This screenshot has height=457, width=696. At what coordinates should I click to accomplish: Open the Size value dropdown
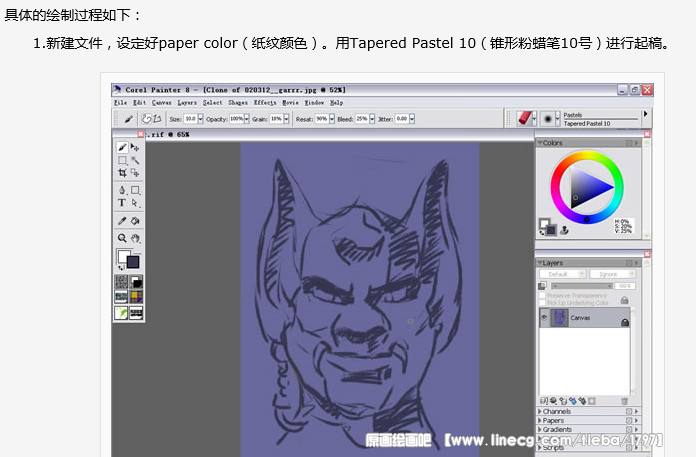coord(200,119)
